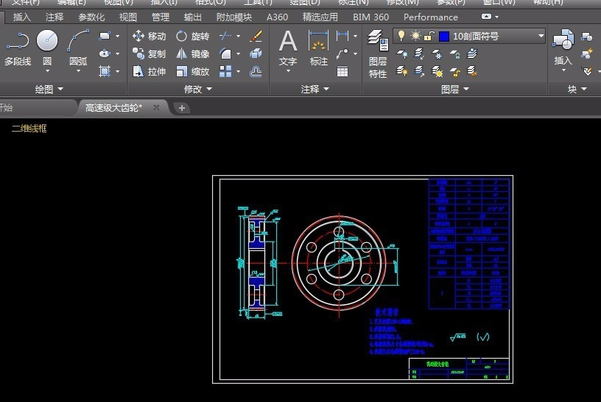Screen dimensions: 601x402
Task: Click the Trim tool icon
Action: click(x=225, y=36)
